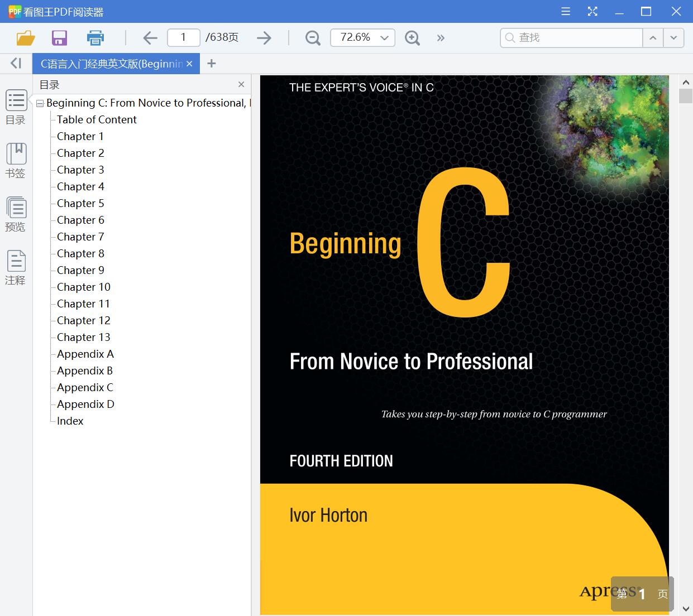Select the C语言入门经典英文版 document tab
This screenshot has height=616, width=693.
pyautogui.click(x=112, y=64)
